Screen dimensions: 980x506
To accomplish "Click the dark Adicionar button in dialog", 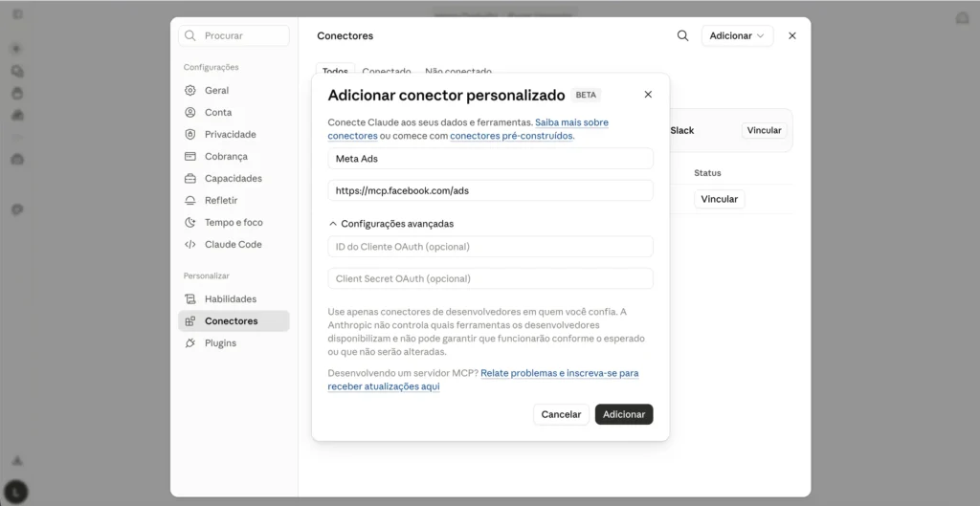I will pos(624,414).
